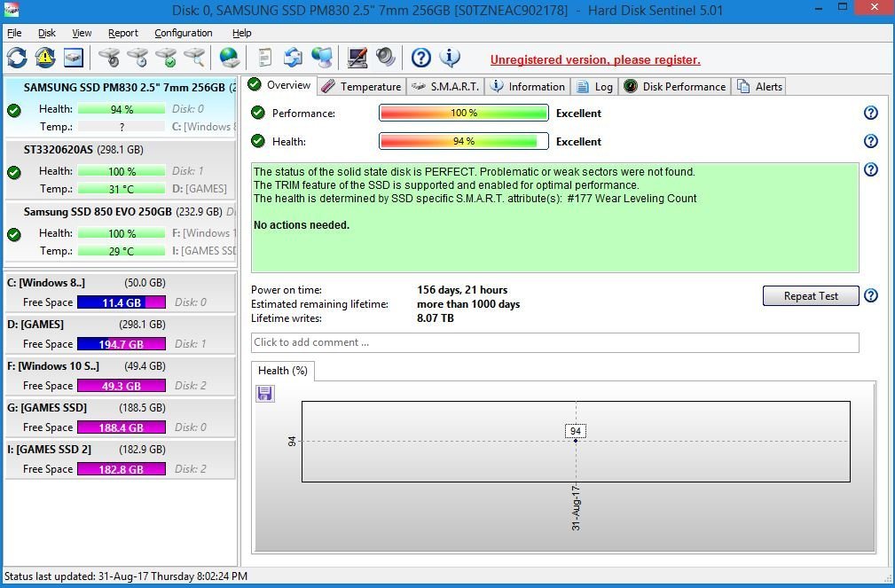Click the question mark help toolbar icon
895x588 pixels.
421,58
